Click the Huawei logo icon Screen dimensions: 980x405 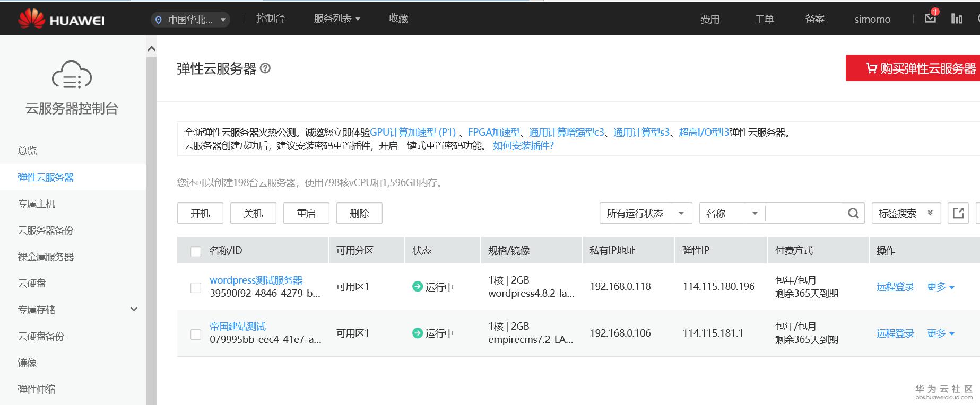pyautogui.click(x=31, y=19)
